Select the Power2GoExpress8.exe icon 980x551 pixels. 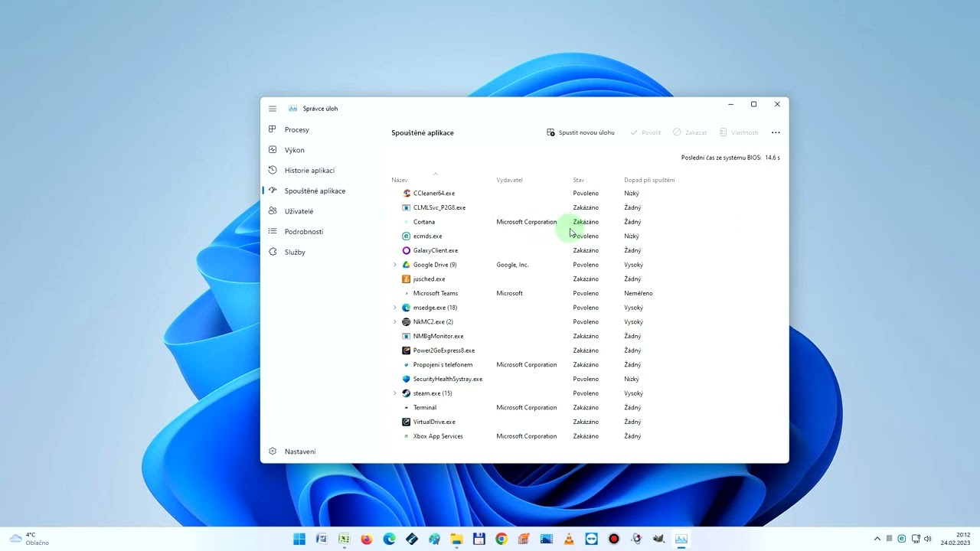pos(407,350)
